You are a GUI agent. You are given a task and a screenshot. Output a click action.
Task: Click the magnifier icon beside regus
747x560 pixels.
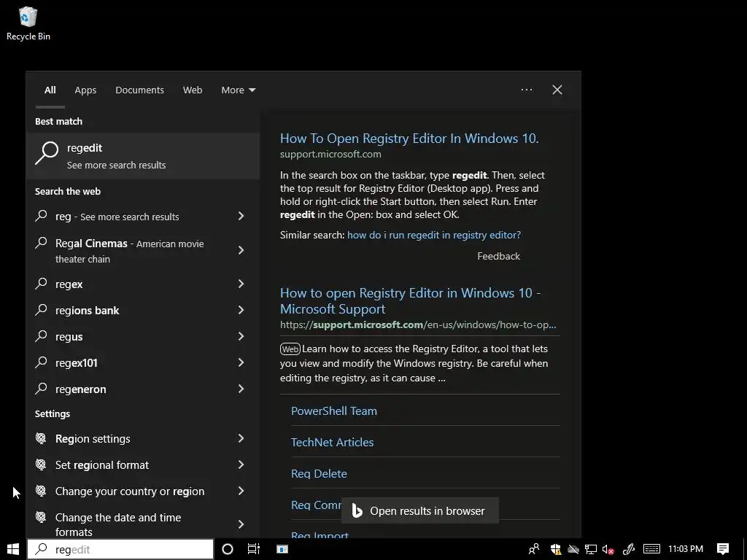41,336
